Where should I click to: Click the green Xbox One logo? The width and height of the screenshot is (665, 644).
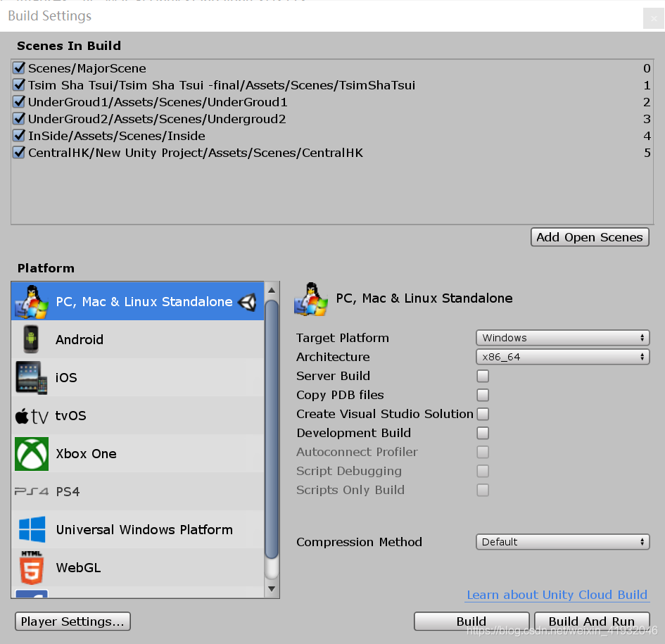pos(32,454)
